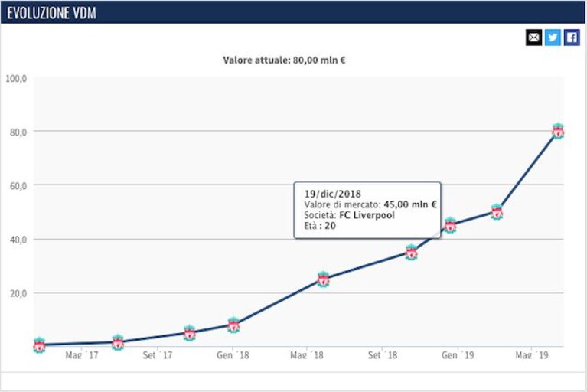Click the 'Set '17' x-axis label
The image size is (587, 392).
tap(158, 355)
